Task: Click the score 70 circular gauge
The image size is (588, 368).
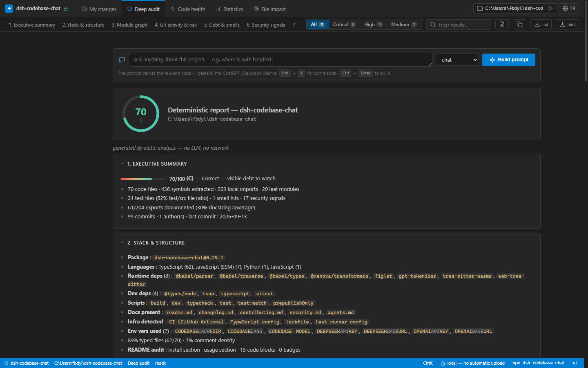Action: (141, 114)
